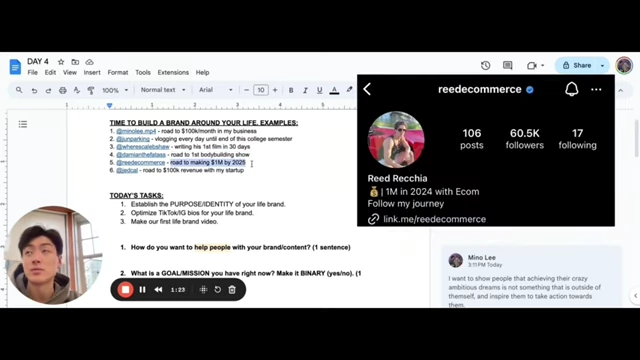Open the @junparking link

tap(133, 139)
